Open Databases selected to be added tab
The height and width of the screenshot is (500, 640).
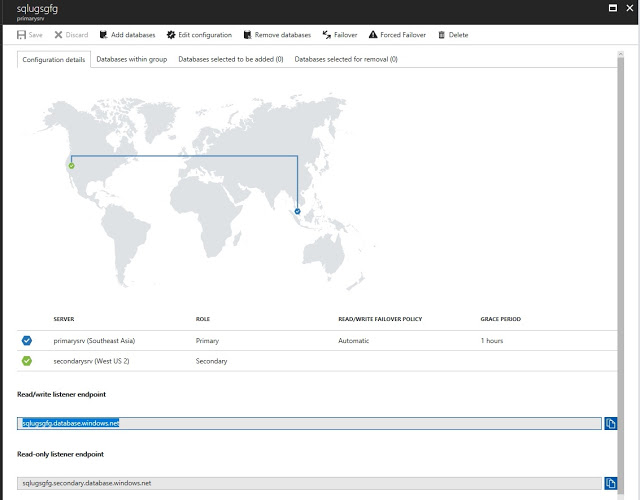coord(231,59)
